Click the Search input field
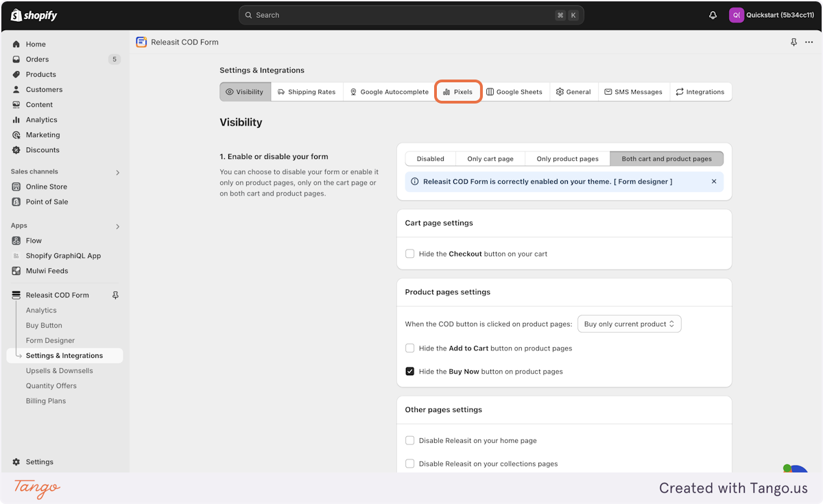This screenshot has width=823, height=504. coord(411,15)
